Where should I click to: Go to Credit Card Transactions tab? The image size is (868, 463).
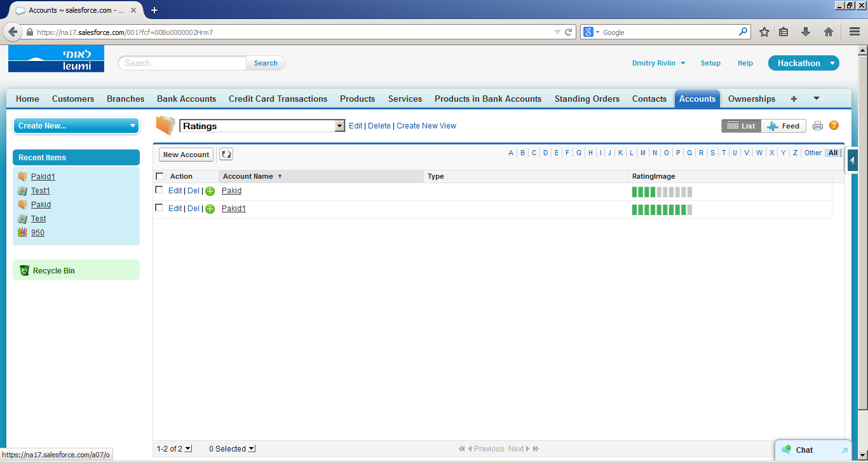pyautogui.click(x=278, y=99)
